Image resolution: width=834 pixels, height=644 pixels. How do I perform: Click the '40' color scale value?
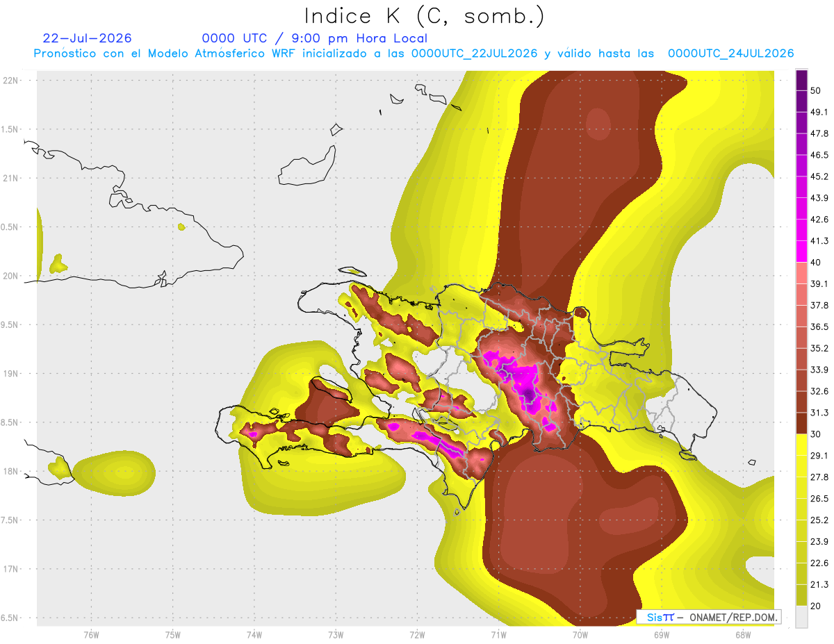[817, 262]
